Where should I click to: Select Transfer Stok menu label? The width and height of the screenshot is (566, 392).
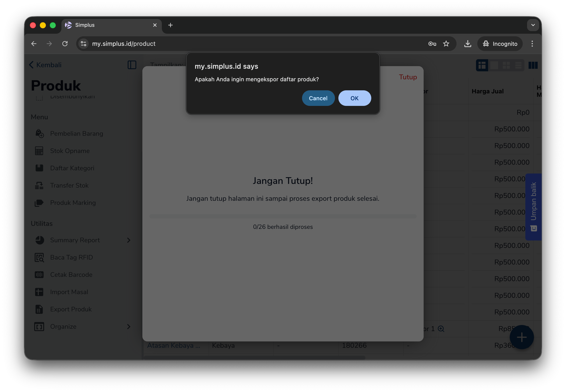[x=69, y=185]
